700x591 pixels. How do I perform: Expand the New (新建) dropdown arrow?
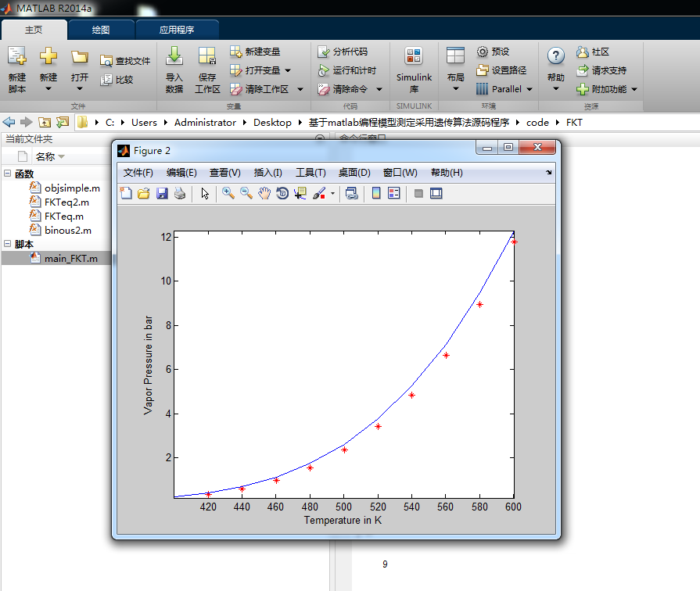click(48, 89)
